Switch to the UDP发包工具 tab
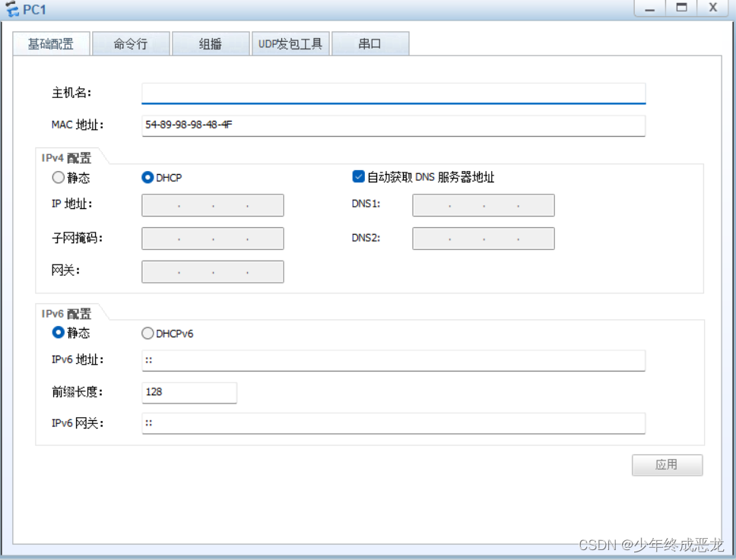Viewport: 736px width, 560px height. [x=290, y=43]
